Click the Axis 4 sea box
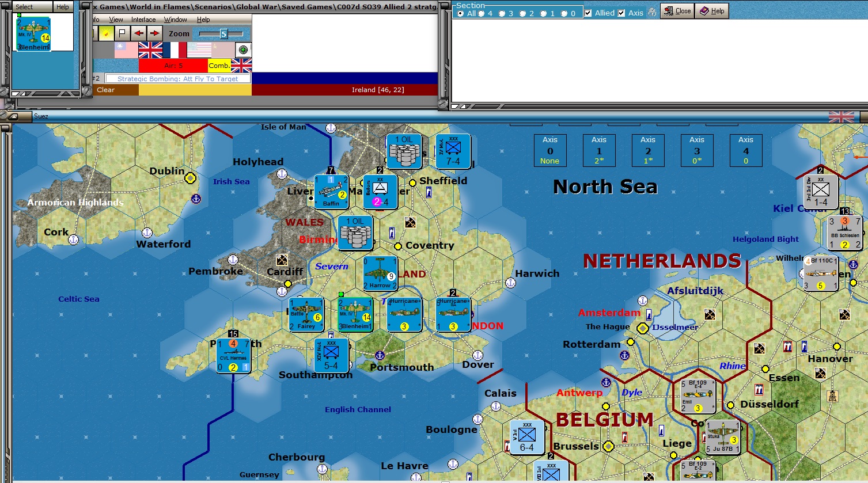 pyautogui.click(x=746, y=150)
